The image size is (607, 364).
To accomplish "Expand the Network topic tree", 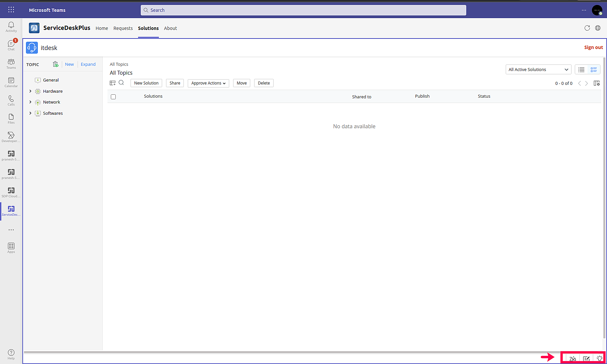I will (30, 102).
